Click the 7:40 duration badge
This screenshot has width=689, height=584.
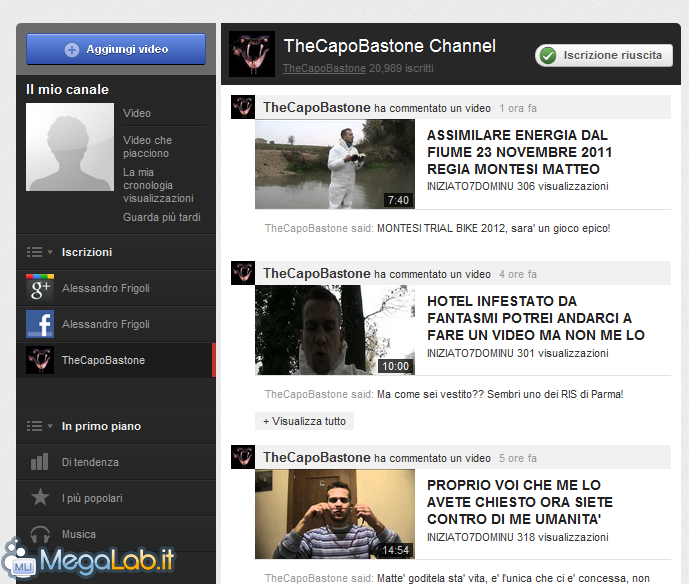(x=398, y=200)
